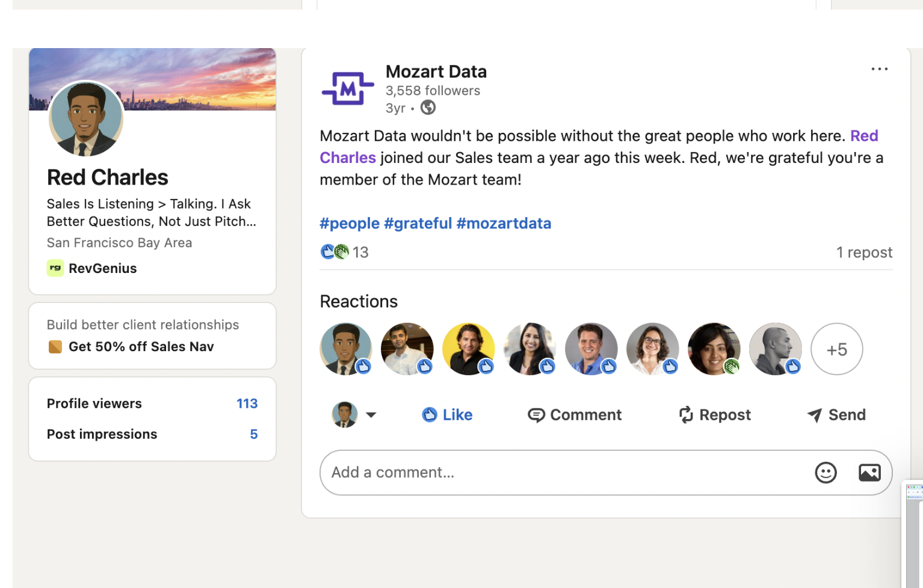Open the RevGenius company link
923x588 pixels.
coord(103,269)
